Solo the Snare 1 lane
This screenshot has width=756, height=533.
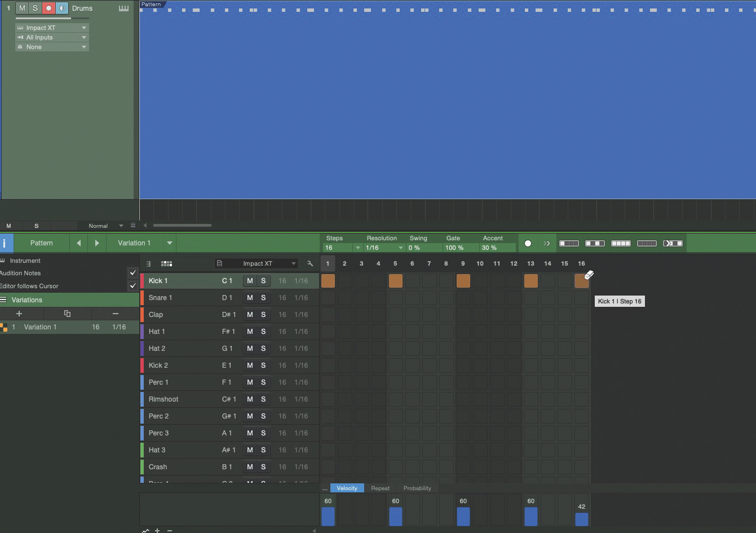[263, 298]
